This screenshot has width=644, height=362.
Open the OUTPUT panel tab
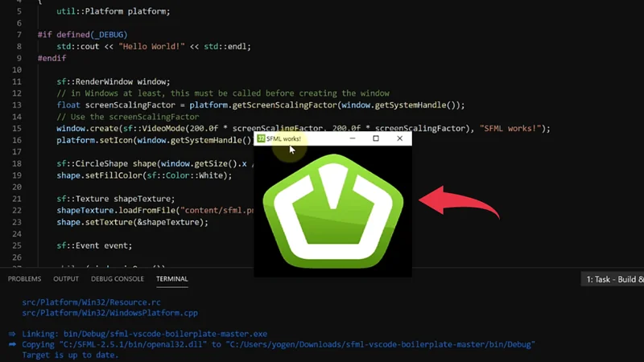66,279
